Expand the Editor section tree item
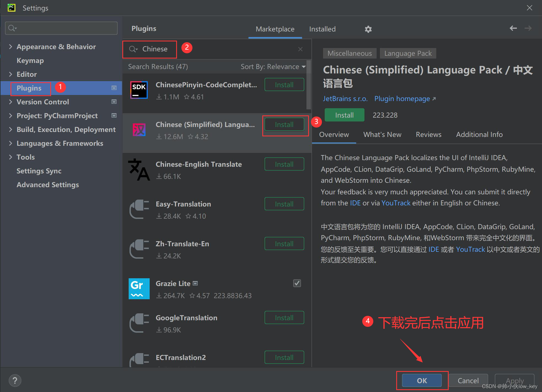 click(x=9, y=74)
